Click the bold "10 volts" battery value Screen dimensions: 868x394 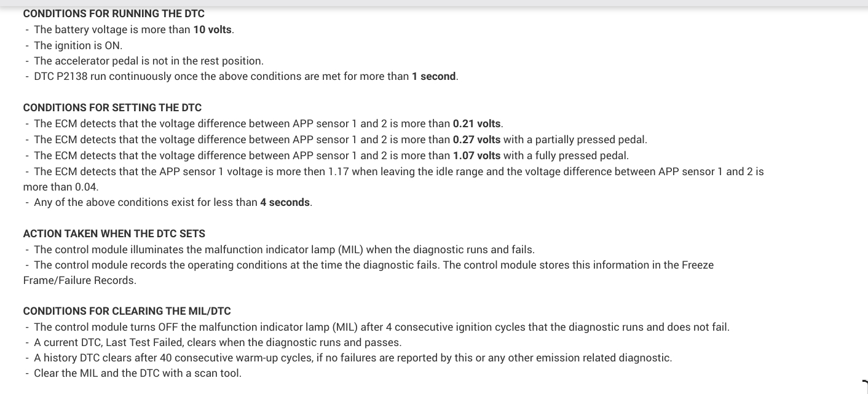[x=213, y=30]
